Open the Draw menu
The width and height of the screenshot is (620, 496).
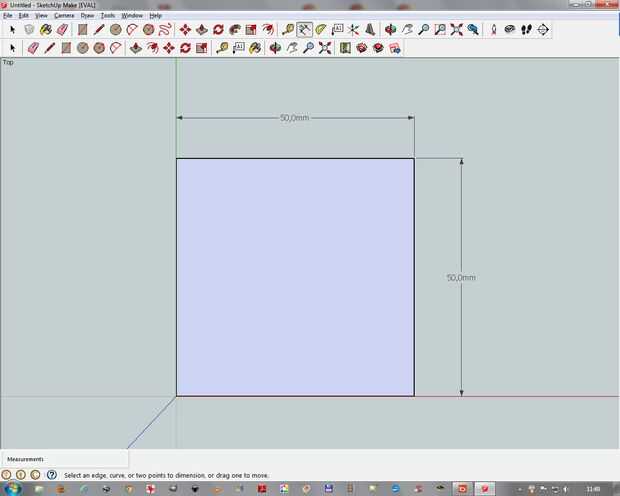(87, 15)
